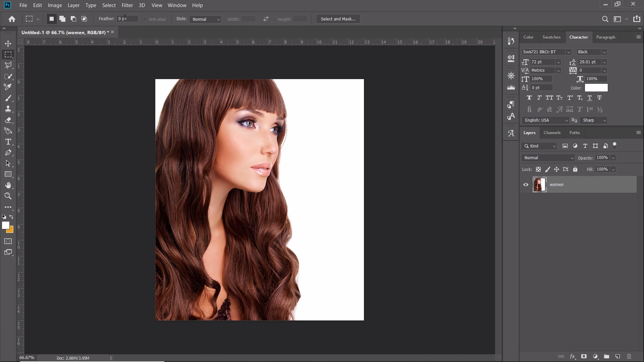
Task: Swap foreground and background colors
Action: 11,217
